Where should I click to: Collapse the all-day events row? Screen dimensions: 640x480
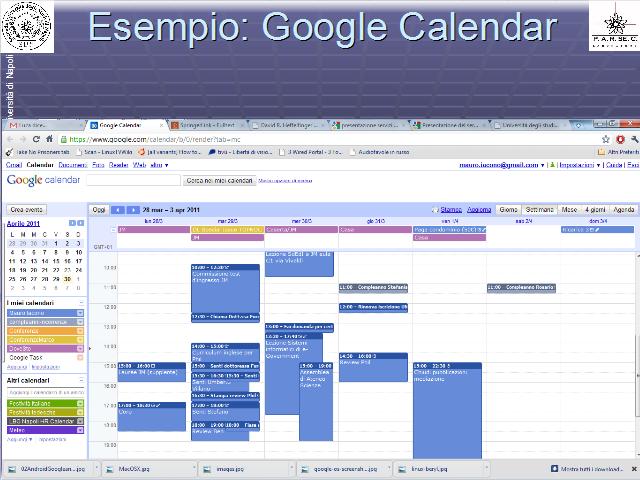113,230
